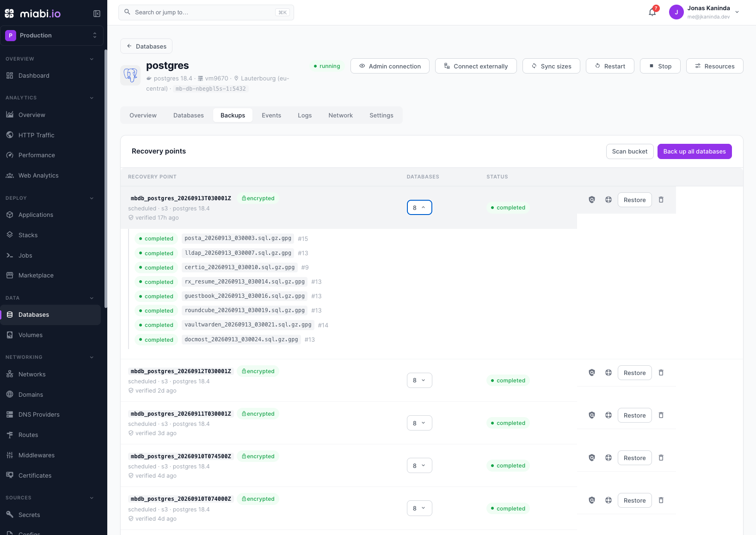756x535 pixels.
Task: Collapse the Analytics sidebar section
Action: (x=92, y=98)
